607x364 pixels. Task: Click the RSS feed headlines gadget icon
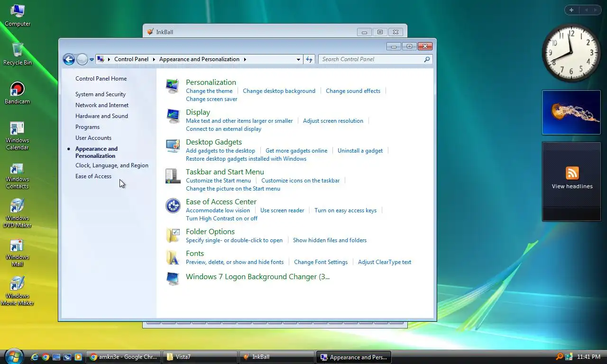tap(572, 173)
